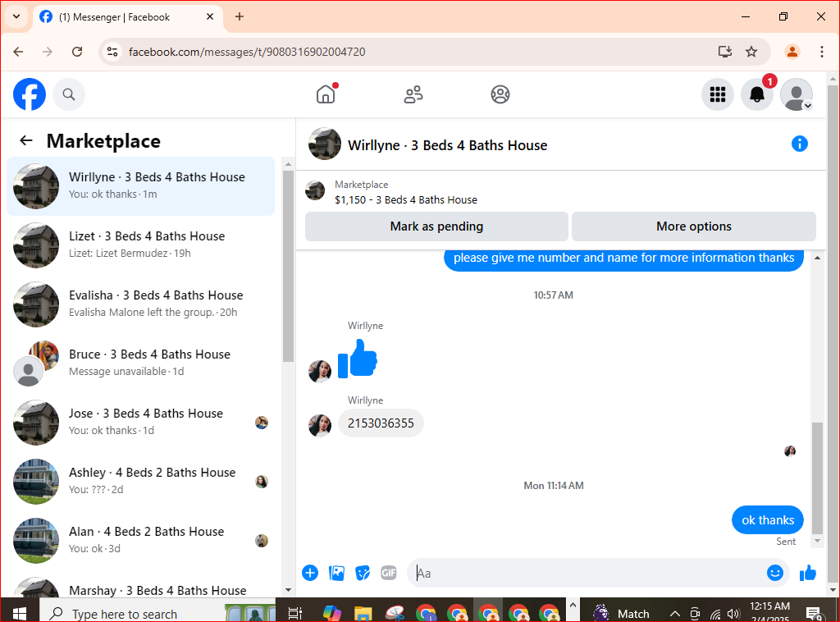Click the conversation list scrollbar thumb
The width and height of the screenshot is (840, 622).
click(x=288, y=266)
